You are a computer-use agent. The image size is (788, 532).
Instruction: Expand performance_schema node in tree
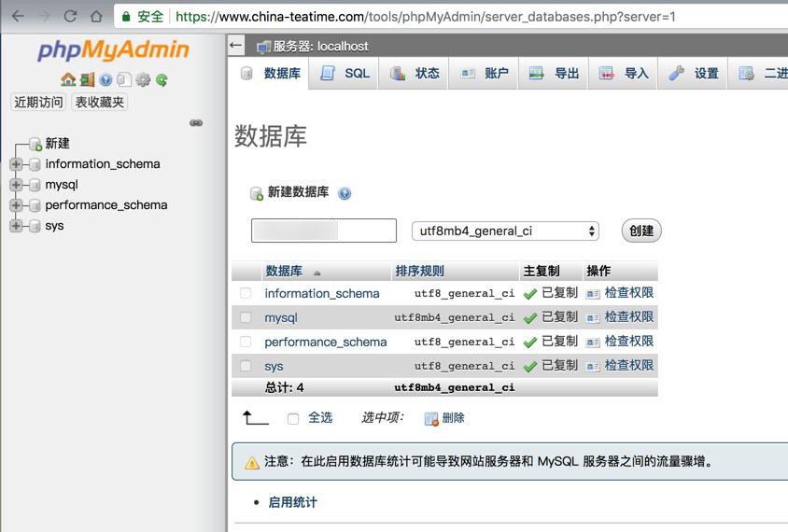pos(16,205)
